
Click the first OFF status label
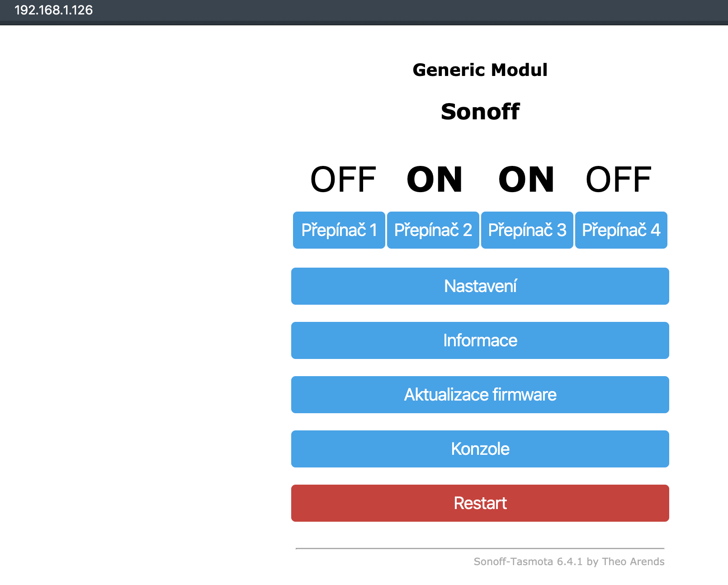tap(343, 179)
